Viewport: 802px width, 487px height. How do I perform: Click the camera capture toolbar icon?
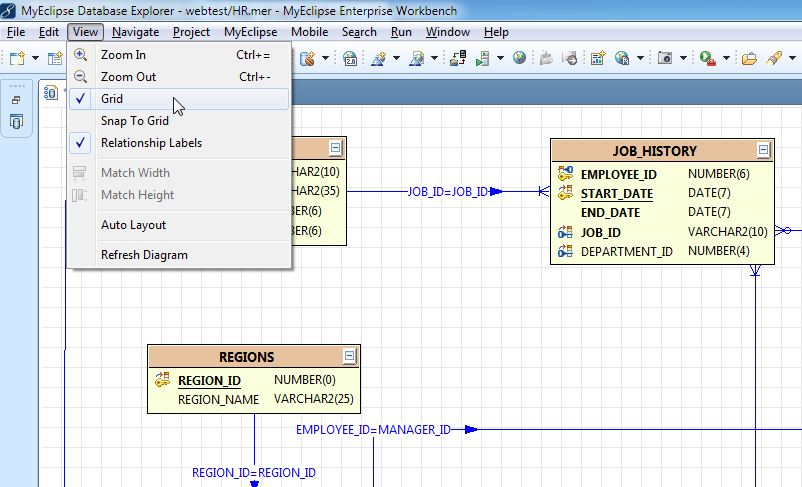pos(665,58)
